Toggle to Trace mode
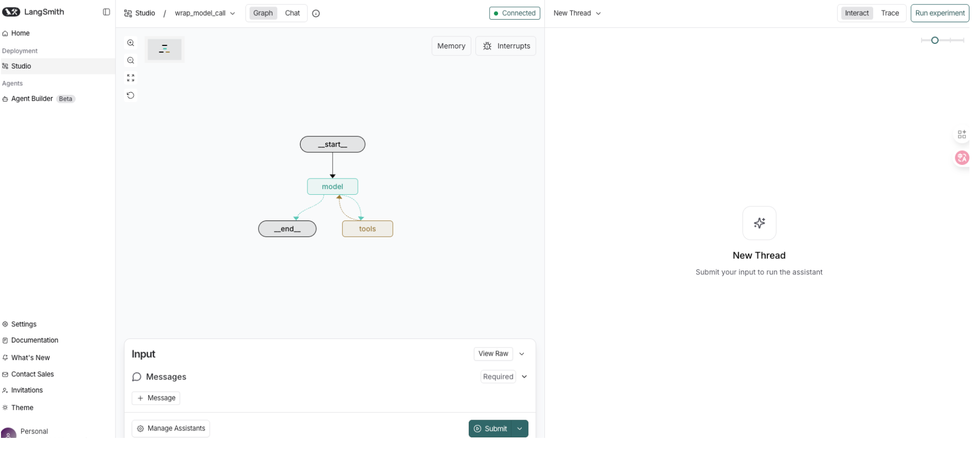This screenshot has height=450, width=980. (x=889, y=13)
